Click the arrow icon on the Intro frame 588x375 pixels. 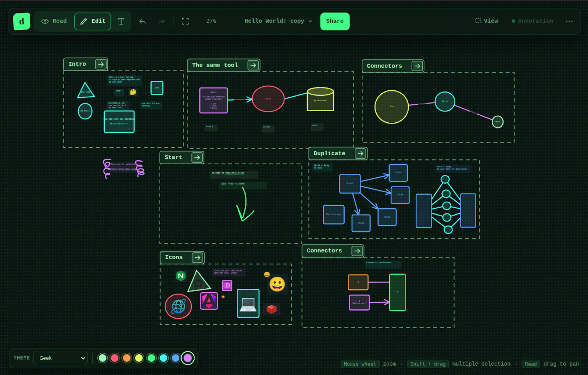[101, 64]
